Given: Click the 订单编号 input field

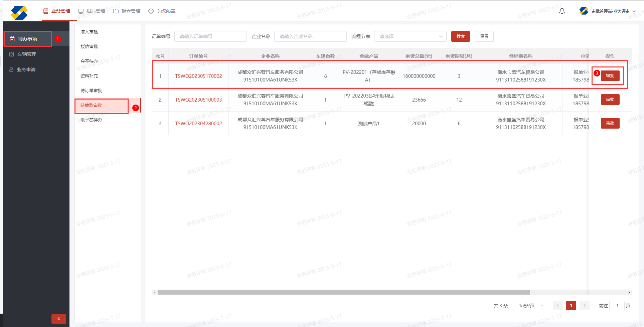Looking at the screenshot, I should point(210,36).
